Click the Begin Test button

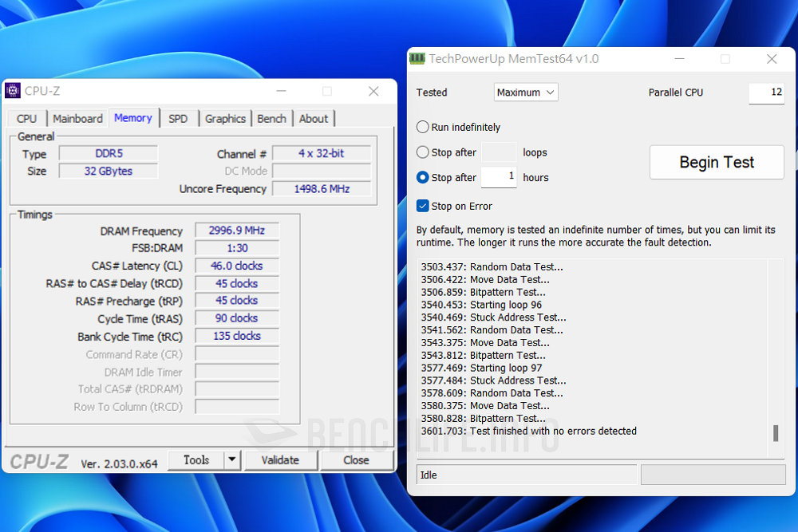[717, 162]
